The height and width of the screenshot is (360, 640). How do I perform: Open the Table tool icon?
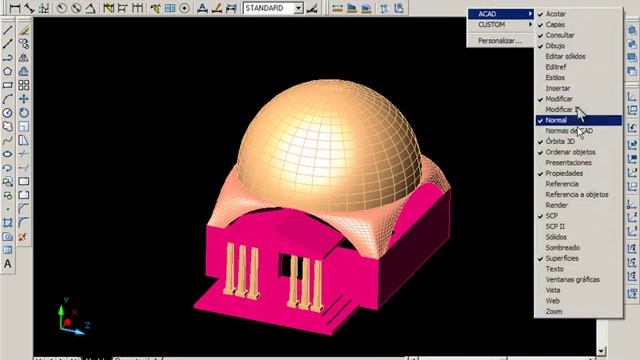pyautogui.click(x=7, y=250)
